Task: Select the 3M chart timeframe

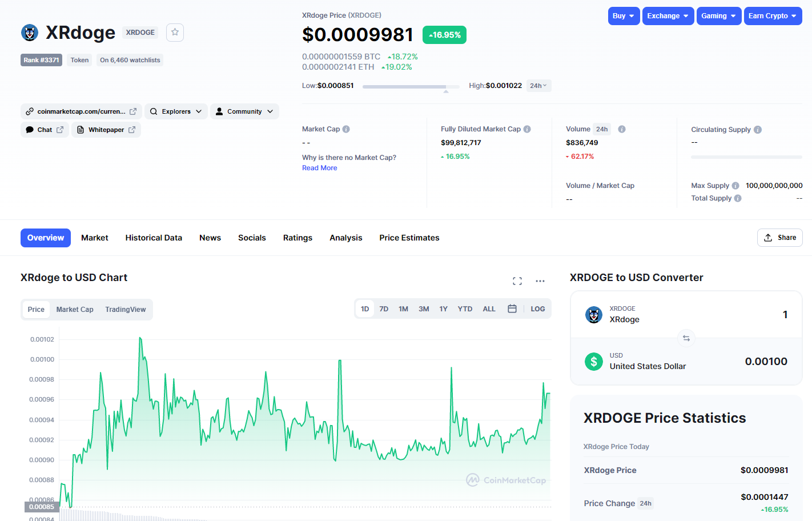Action: pos(424,308)
